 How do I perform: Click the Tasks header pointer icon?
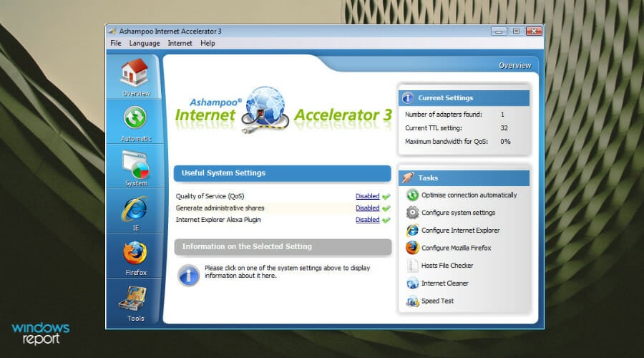408,178
